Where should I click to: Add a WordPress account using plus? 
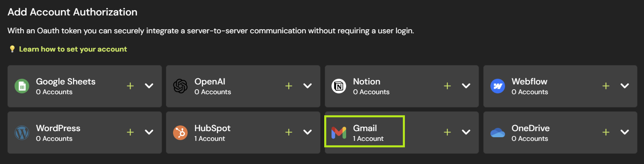130,132
